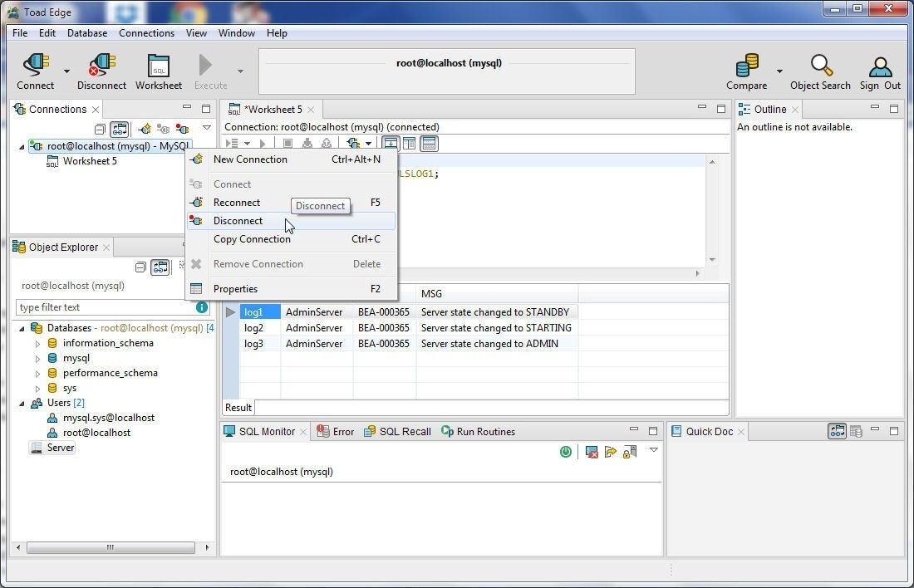Choose Disconnect from the context menu
The image size is (914, 588).
coord(291,221)
